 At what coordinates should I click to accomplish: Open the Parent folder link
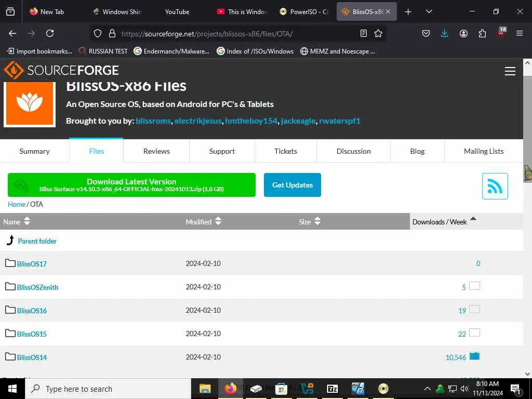37,241
